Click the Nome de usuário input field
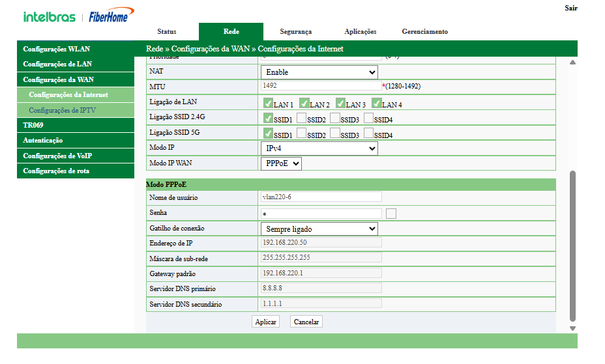Screen dimensions: 605x364 321,197
